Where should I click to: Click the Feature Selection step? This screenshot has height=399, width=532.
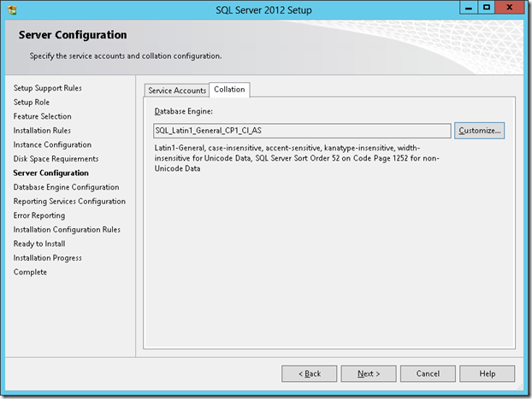click(x=43, y=116)
